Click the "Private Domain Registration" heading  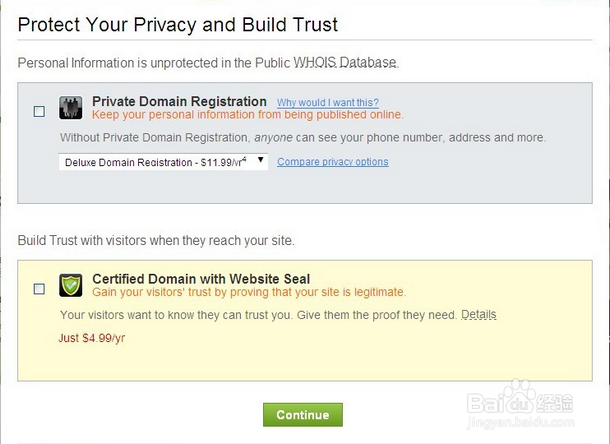179,101
